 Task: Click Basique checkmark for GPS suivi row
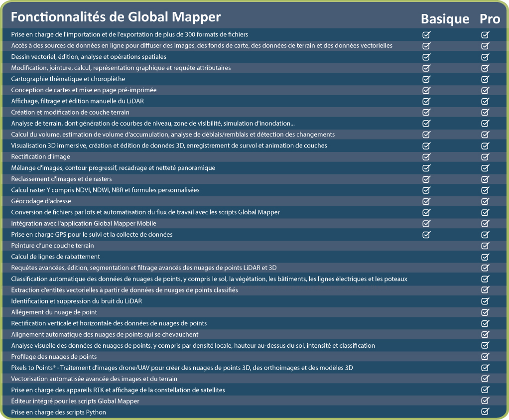[426, 235]
